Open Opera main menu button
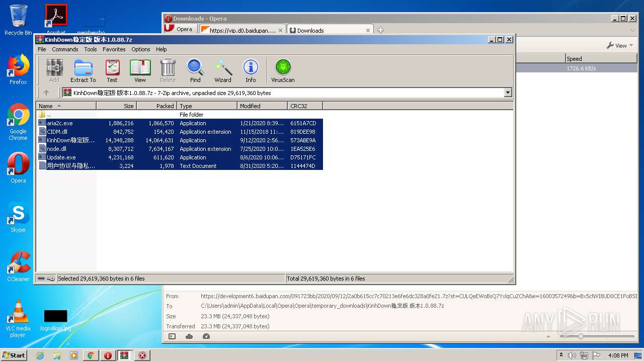The width and height of the screenshot is (644, 362). point(180,29)
